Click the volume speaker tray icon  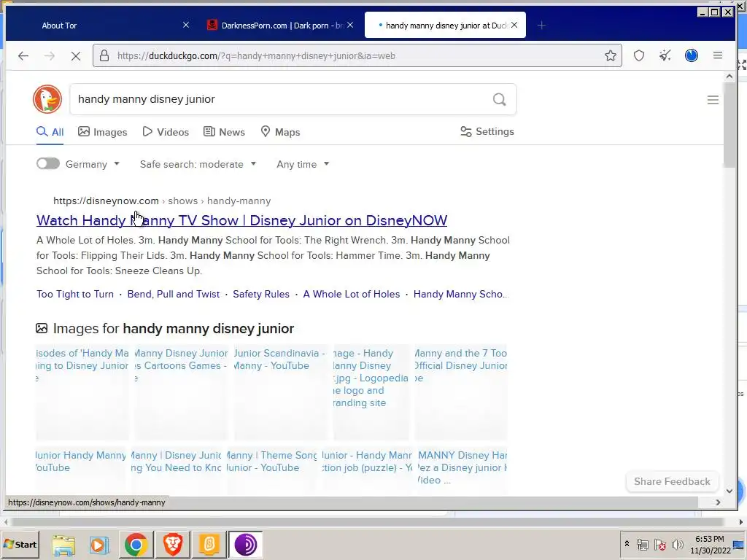pos(677,544)
